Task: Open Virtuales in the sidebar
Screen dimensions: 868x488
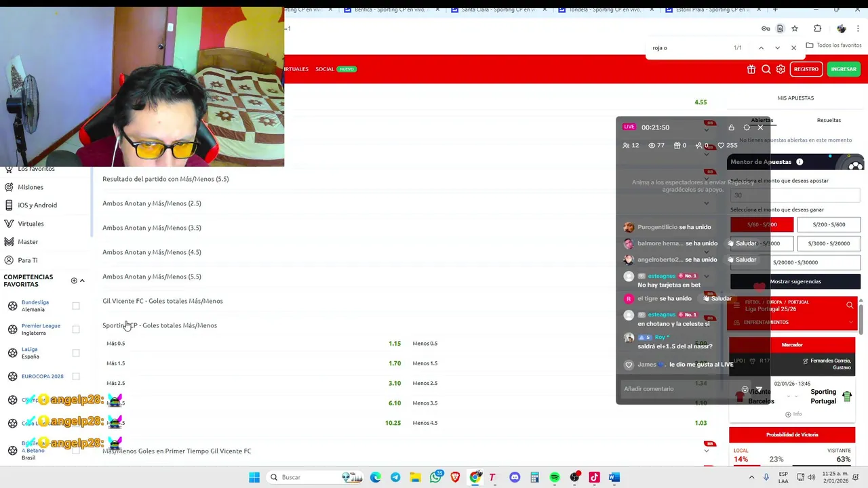Action: [31, 224]
